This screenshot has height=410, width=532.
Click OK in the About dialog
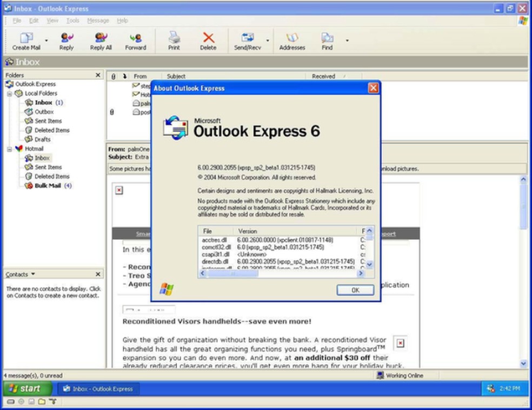(x=355, y=290)
